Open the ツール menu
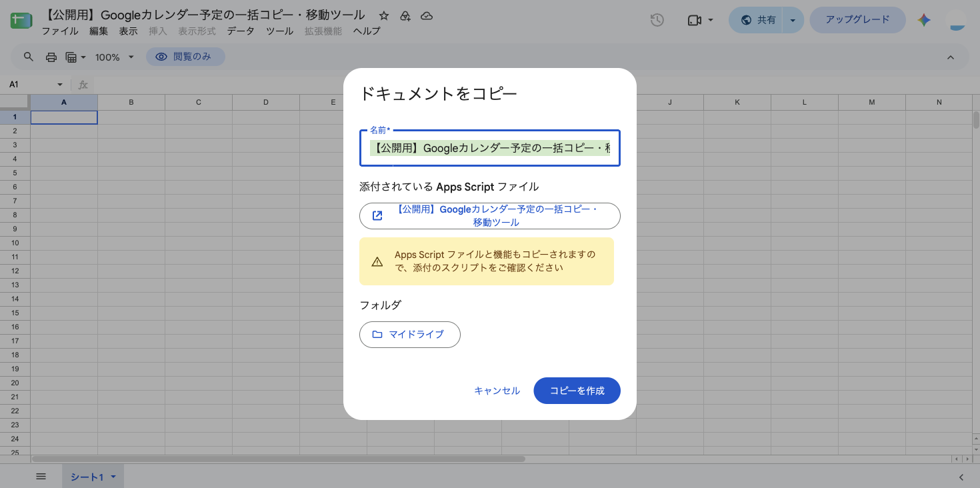This screenshot has height=488, width=980. [279, 31]
